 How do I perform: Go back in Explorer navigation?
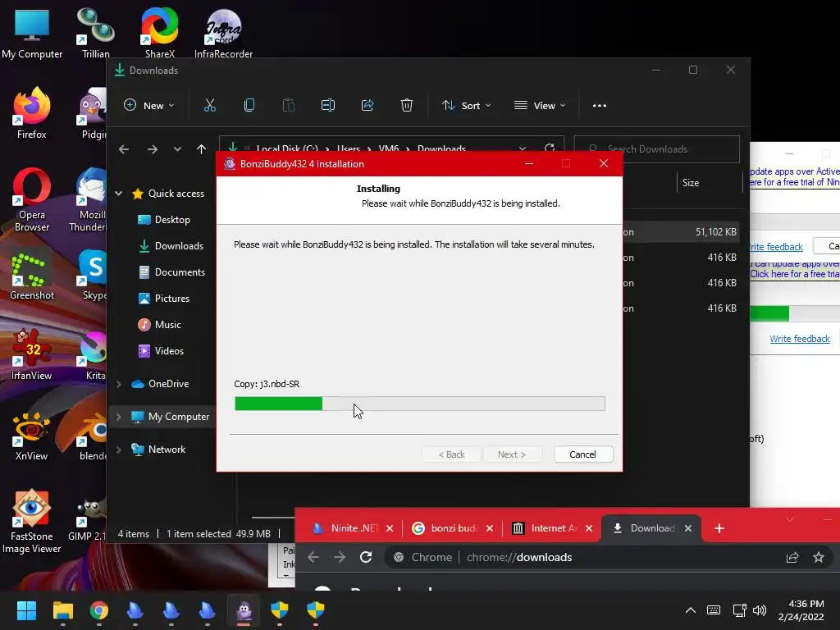(x=124, y=149)
